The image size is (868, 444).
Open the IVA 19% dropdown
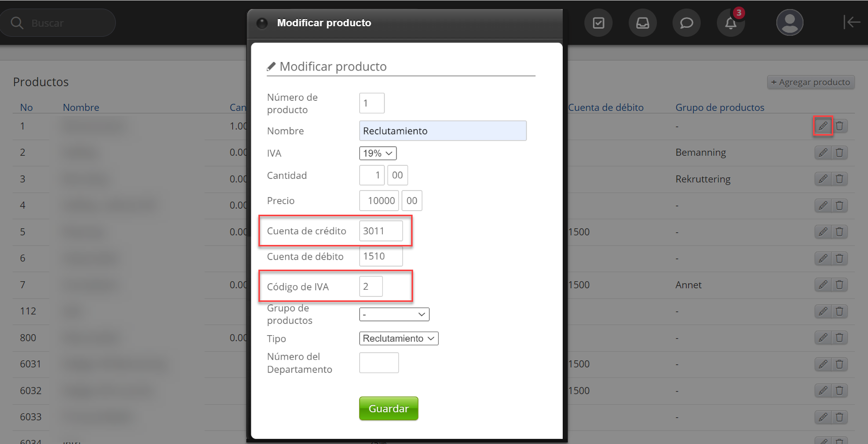click(377, 153)
